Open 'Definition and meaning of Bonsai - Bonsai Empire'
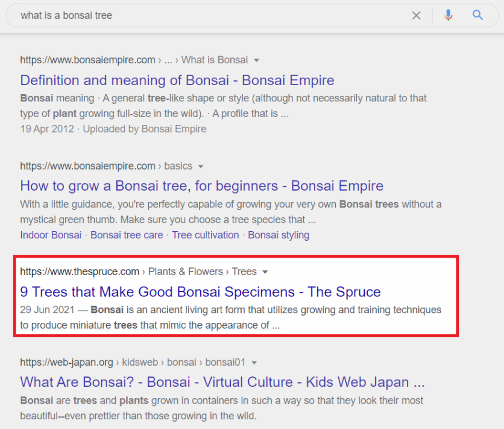Image resolution: width=504 pixels, height=429 pixels. [177, 80]
